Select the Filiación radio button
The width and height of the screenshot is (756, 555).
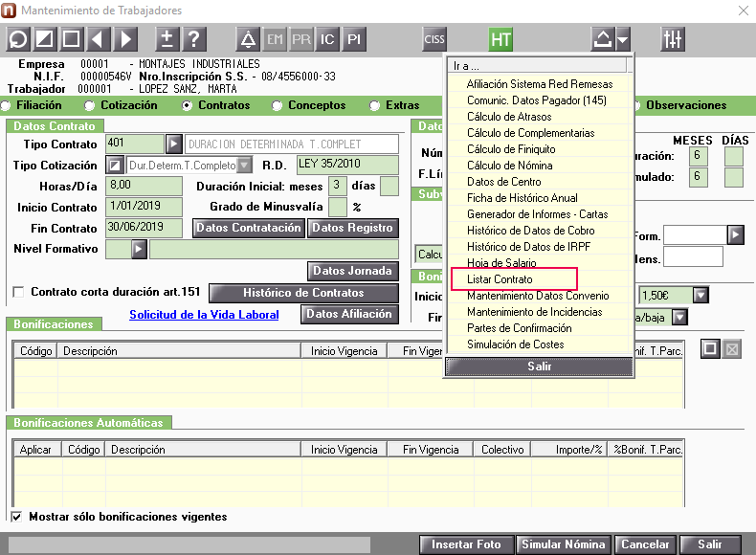6,105
